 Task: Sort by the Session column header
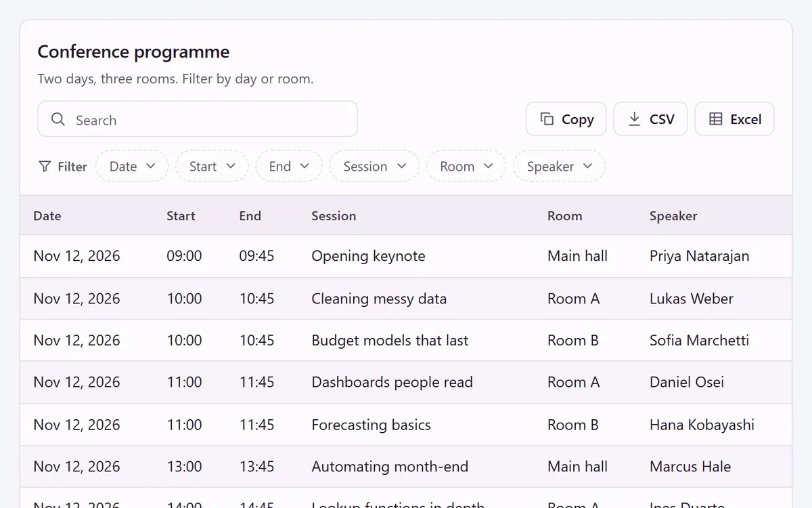pyautogui.click(x=334, y=216)
